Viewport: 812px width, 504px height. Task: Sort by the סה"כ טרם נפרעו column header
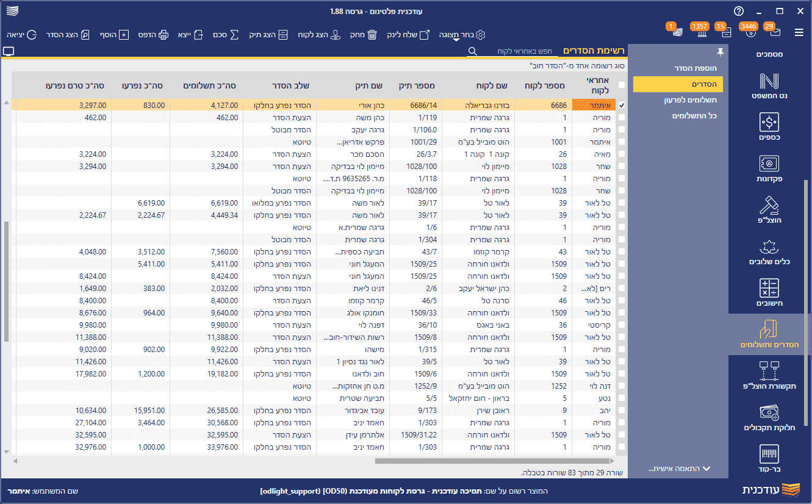[75, 85]
